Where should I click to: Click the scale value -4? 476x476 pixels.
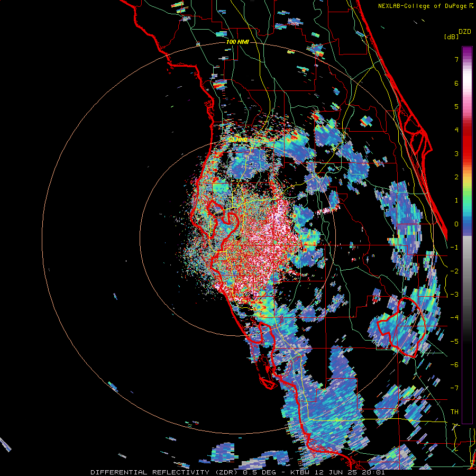454,318
